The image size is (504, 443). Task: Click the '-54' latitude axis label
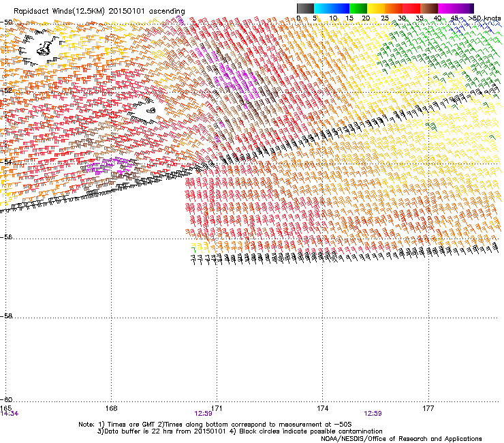[x=6, y=162]
